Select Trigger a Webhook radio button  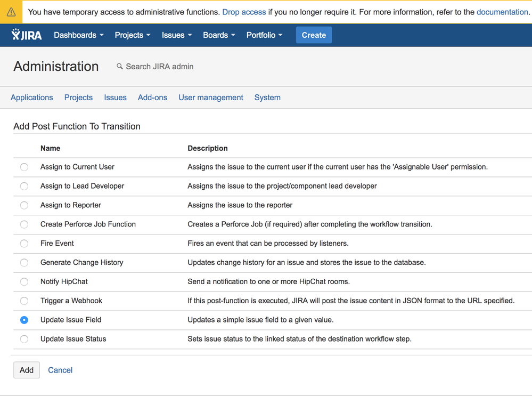coord(24,301)
